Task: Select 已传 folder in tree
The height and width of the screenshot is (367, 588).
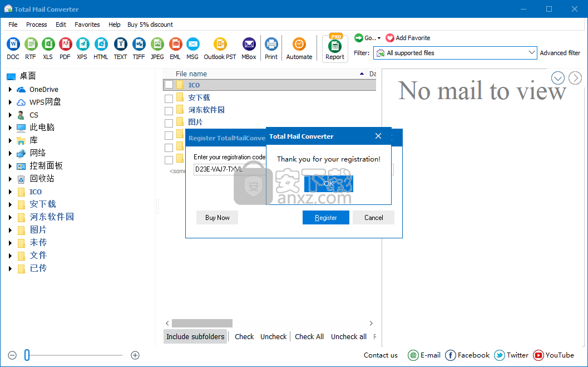Action: (38, 268)
